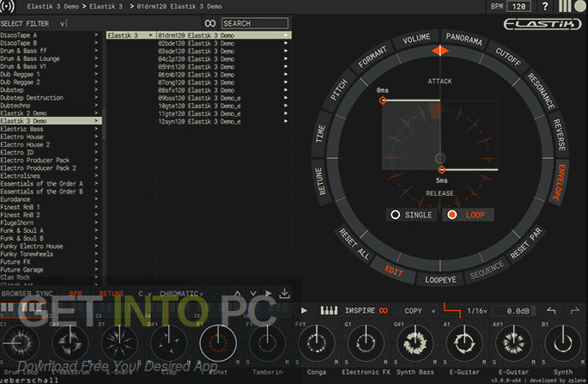Select the D1 E-Snare loop pad

(x=119, y=342)
